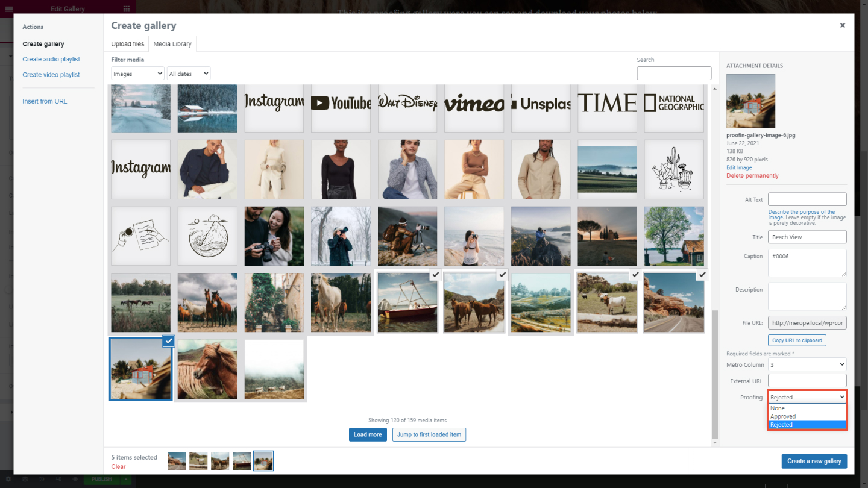Open the Elementor widgets grid icon
Image resolution: width=868 pixels, height=488 pixels.
click(x=126, y=9)
